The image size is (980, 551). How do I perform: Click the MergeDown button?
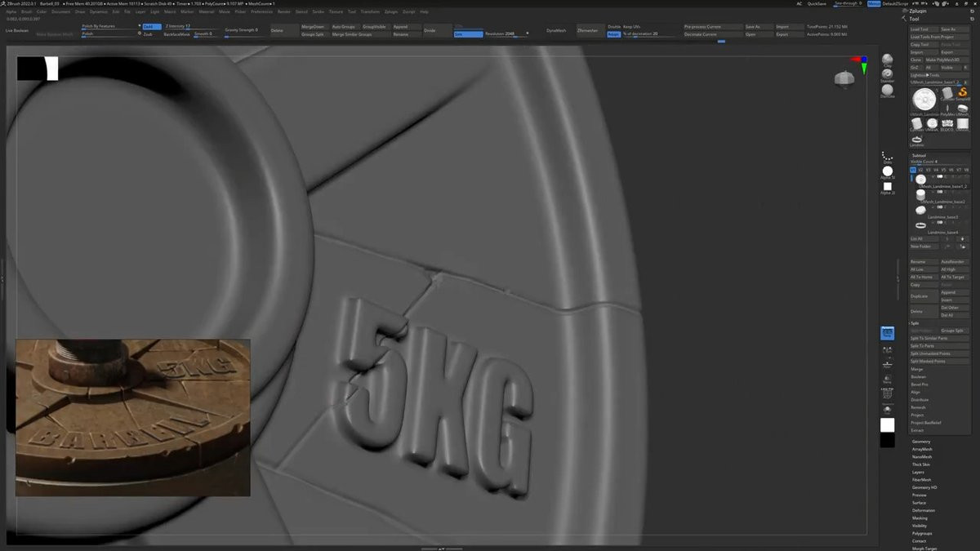pos(313,26)
